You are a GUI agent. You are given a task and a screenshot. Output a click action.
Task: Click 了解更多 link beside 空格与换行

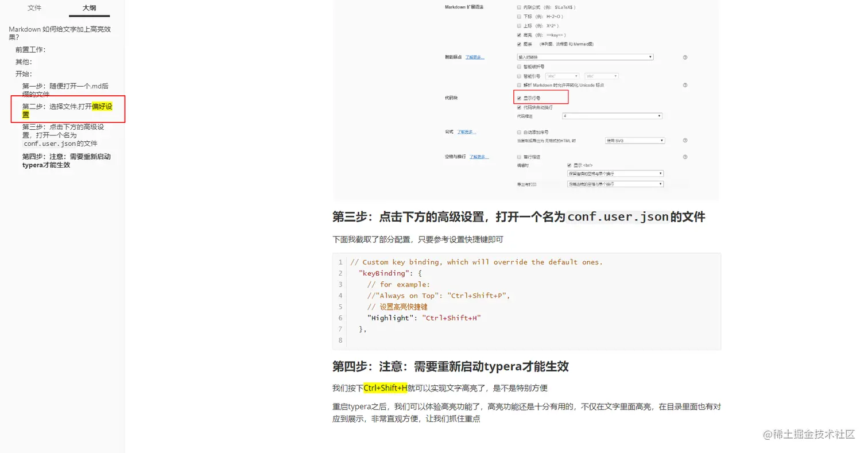(x=479, y=157)
